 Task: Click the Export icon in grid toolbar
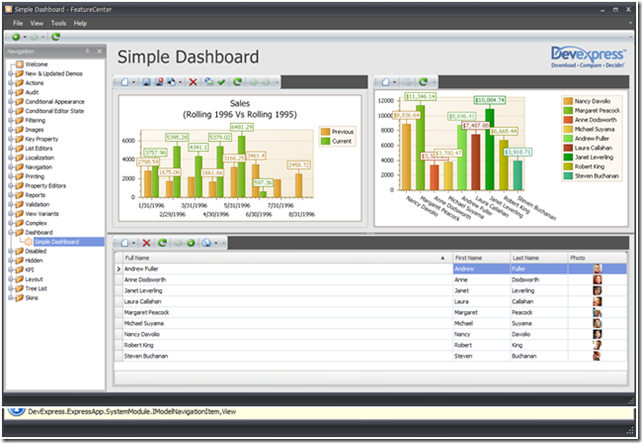tap(207, 243)
